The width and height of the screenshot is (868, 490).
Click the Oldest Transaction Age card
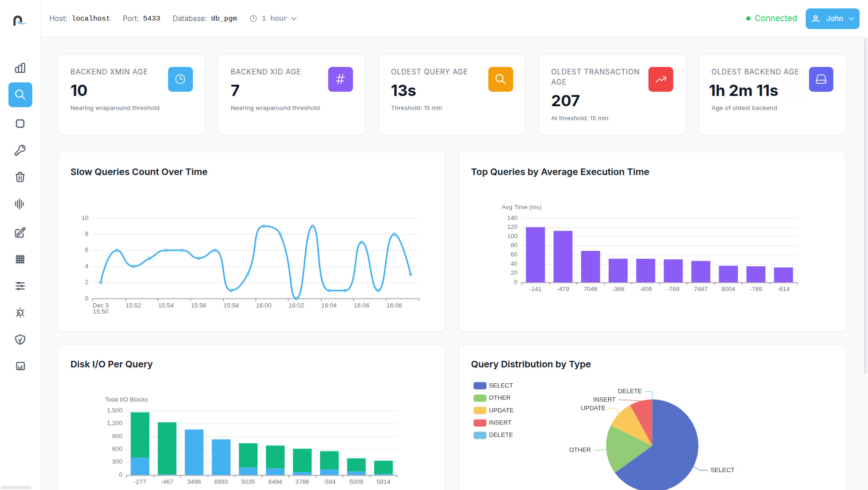tap(612, 95)
